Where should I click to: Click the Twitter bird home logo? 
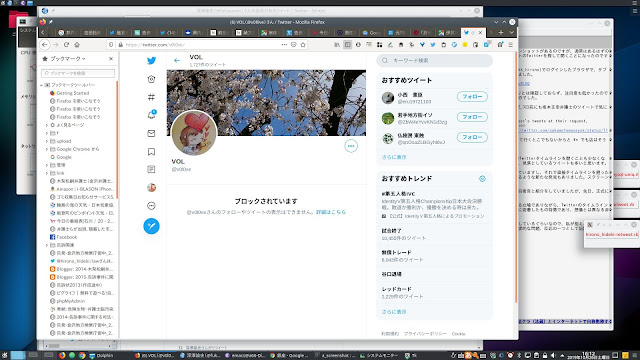(151, 60)
